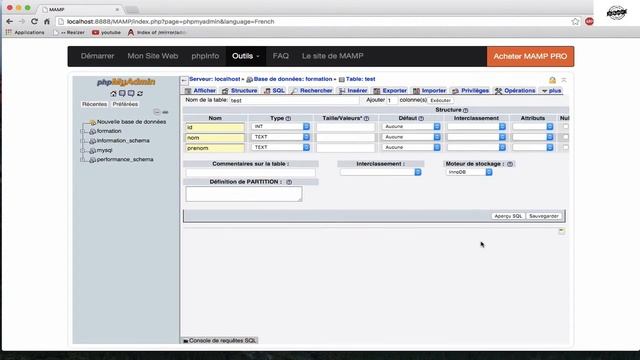Click the link icon beside collapse-all

click(x=165, y=112)
